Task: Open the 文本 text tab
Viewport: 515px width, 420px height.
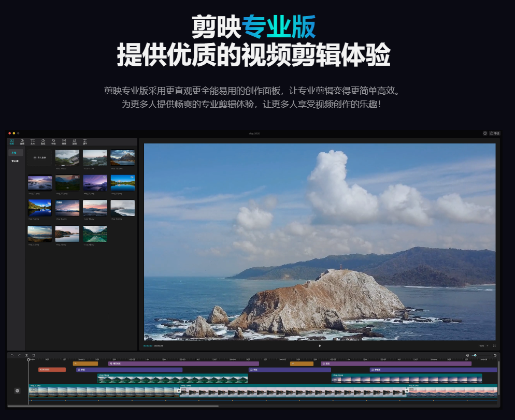Action: [x=33, y=141]
